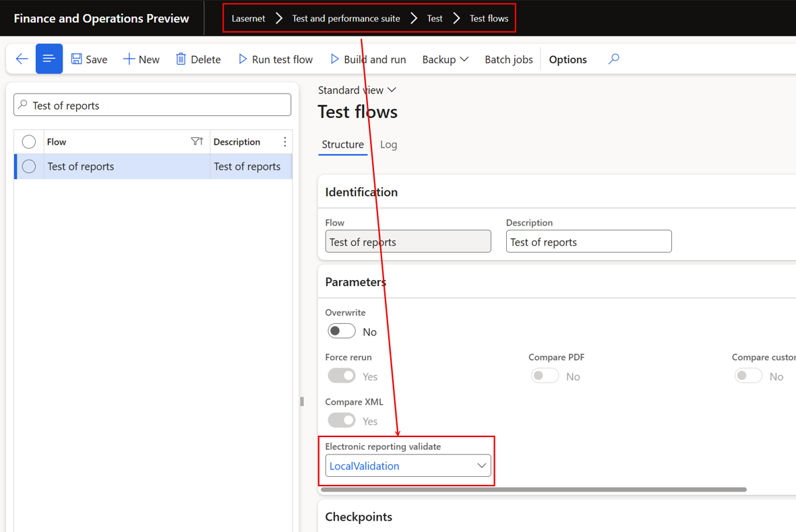Click the Flow column filter icon

tap(197, 141)
